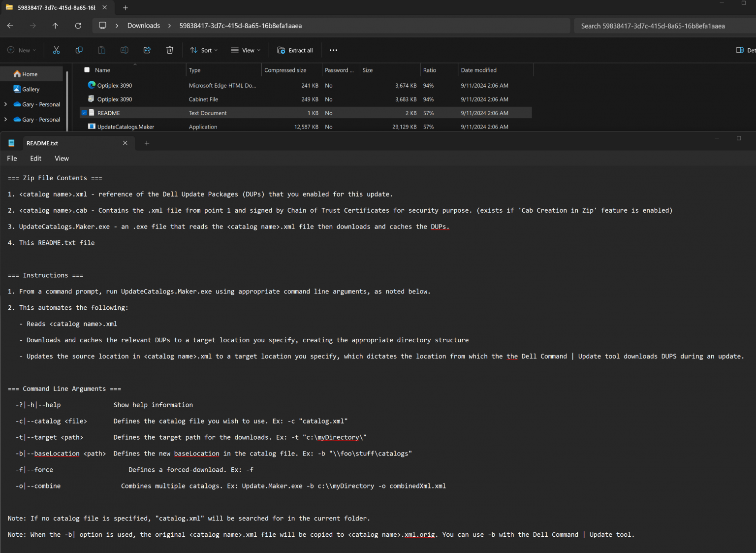Viewport: 756px width, 553px height.
Task: Open the Sort dropdown
Action: [203, 50]
